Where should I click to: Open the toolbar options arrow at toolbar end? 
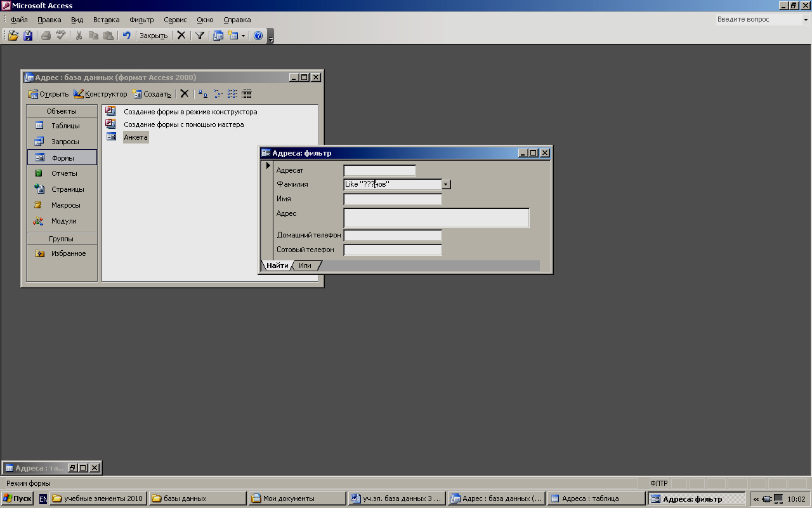pos(271,37)
